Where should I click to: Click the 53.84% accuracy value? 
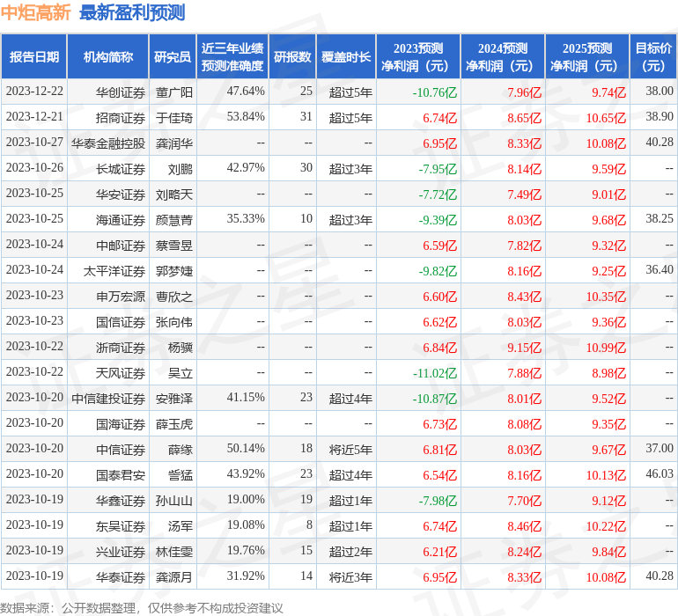[x=246, y=117]
